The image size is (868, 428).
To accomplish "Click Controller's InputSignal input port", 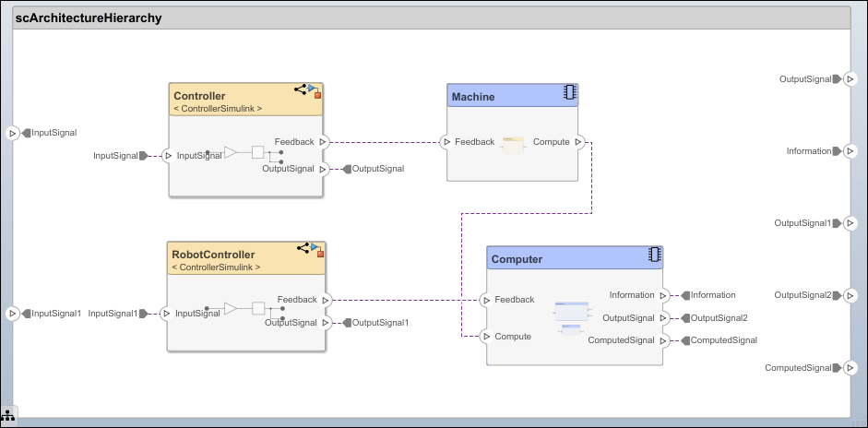I will tap(168, 156).
